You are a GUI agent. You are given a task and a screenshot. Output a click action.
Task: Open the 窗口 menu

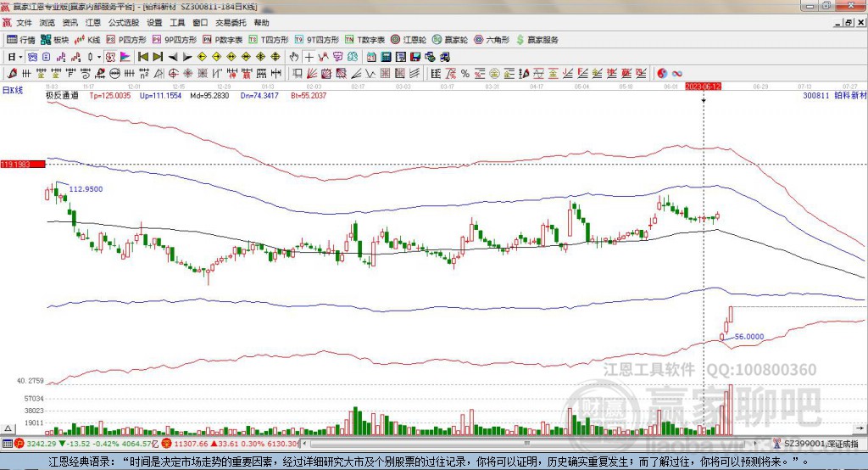pyautogui.click(x=200, y=23)
